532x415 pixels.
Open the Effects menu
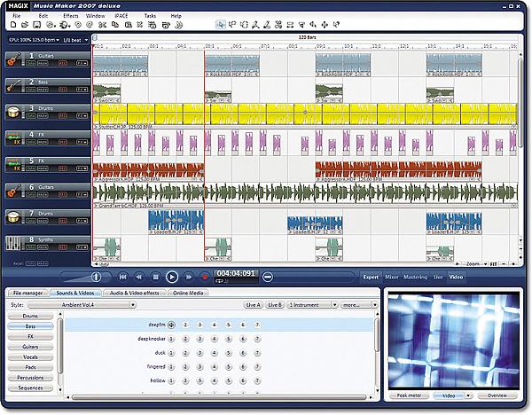click(71, 16)
